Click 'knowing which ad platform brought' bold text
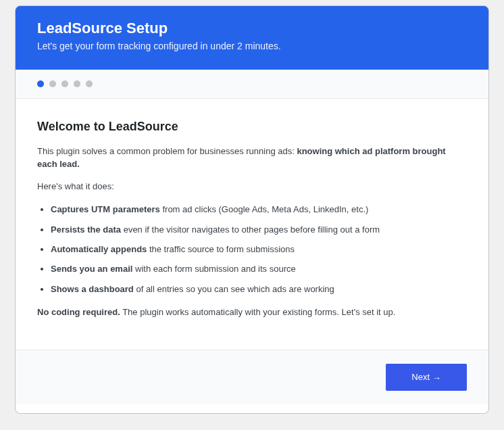The width and height of the screenshot is (504, 430). 371,151
